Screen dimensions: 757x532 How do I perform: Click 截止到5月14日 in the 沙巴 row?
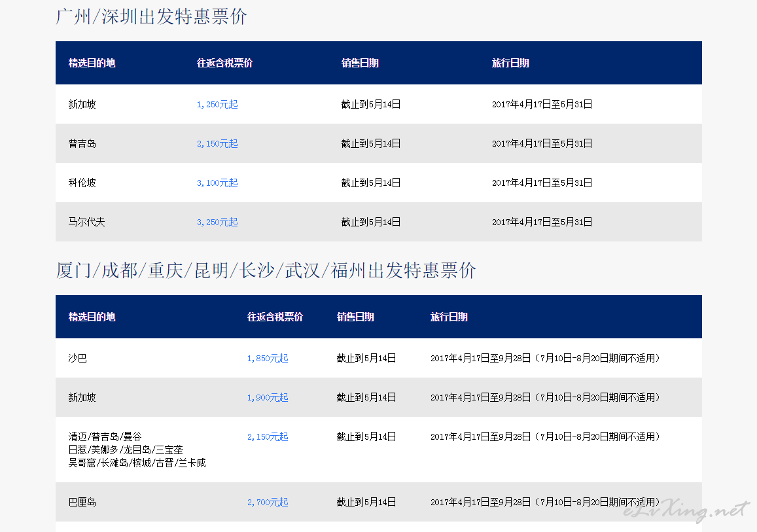click(366, 358)
